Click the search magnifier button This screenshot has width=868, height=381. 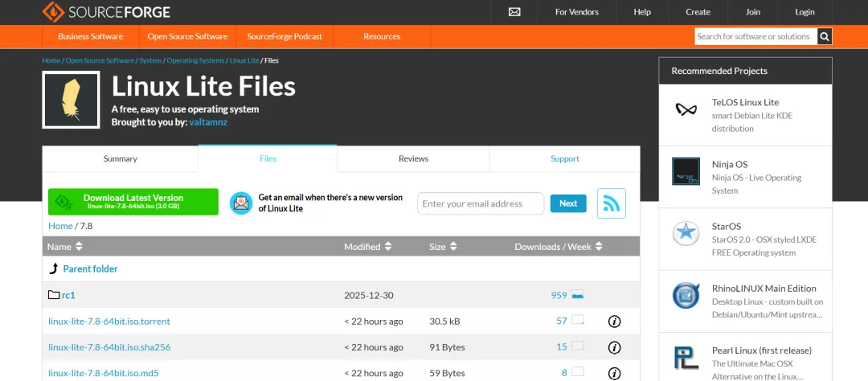point(825,36)
